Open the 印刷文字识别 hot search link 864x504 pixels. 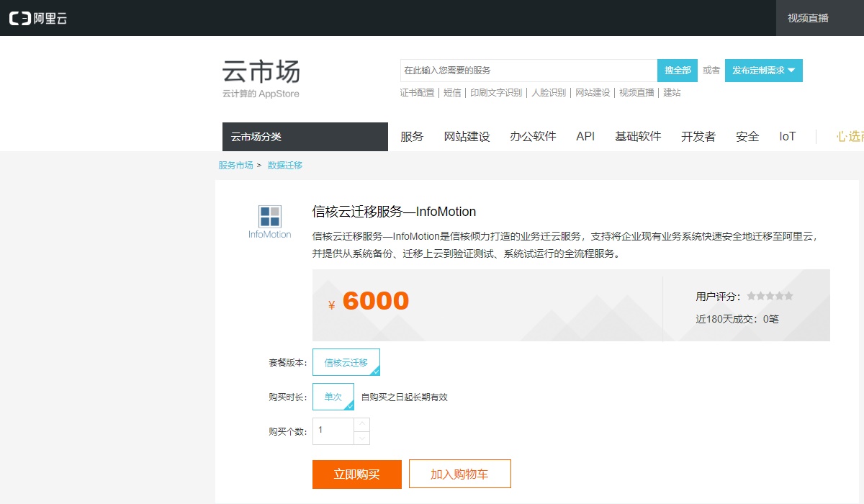click(x=496, y=93)
